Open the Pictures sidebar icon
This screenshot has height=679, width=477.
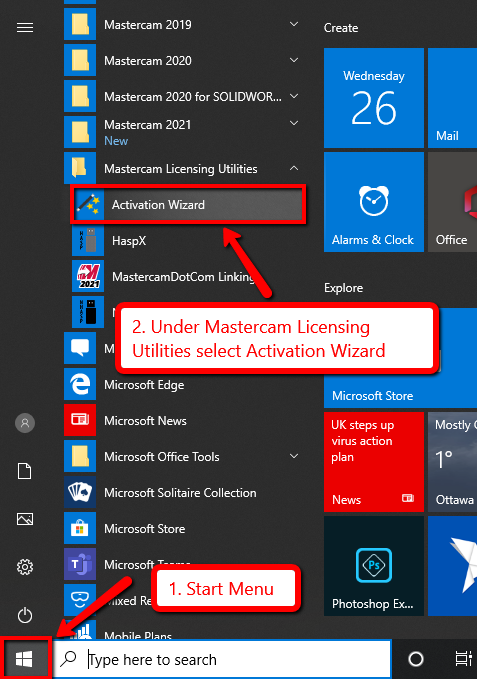pos(25,519)
